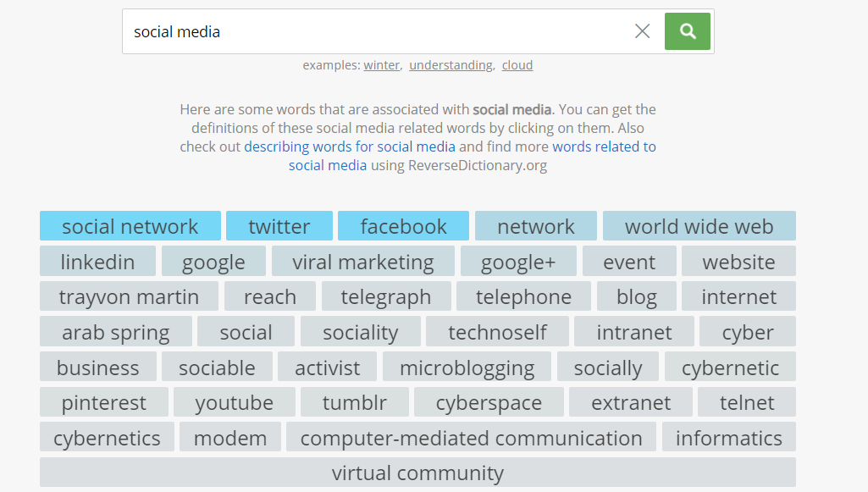Screen dimensions: 868x492
Task: Choose 'computer-mediated communication' tag
Action: pos(471,439)
